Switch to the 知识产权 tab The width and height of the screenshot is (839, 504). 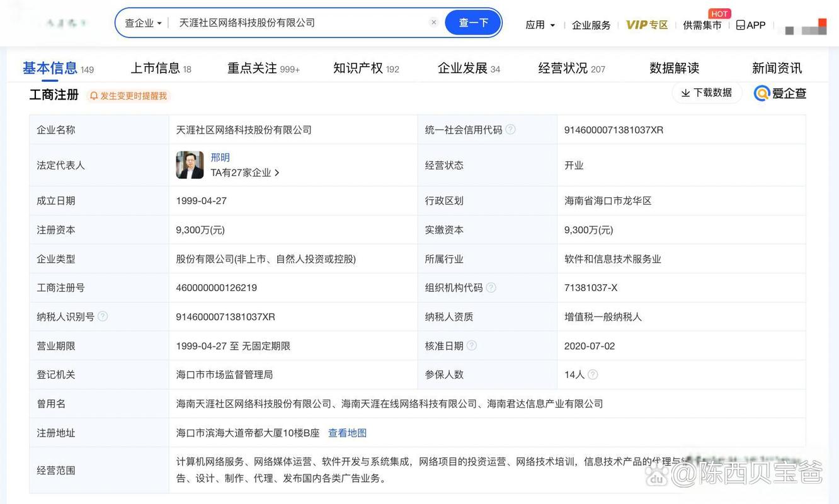coord(366,68)
